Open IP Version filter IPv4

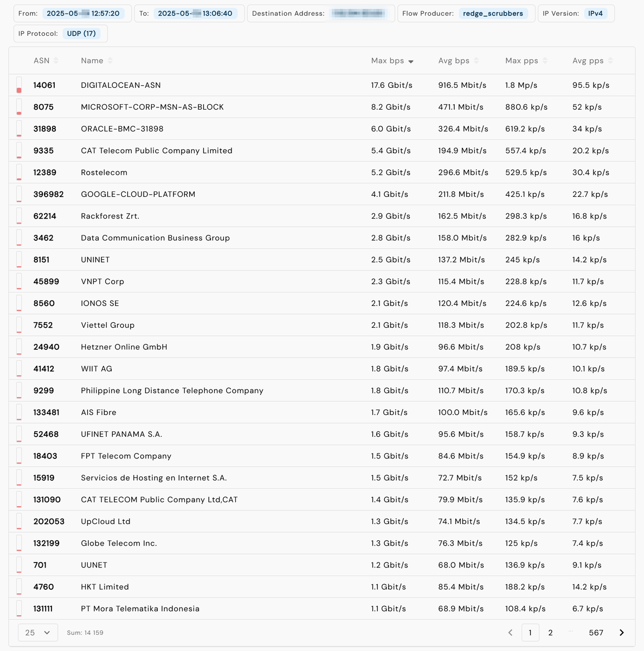click(595, 14)
